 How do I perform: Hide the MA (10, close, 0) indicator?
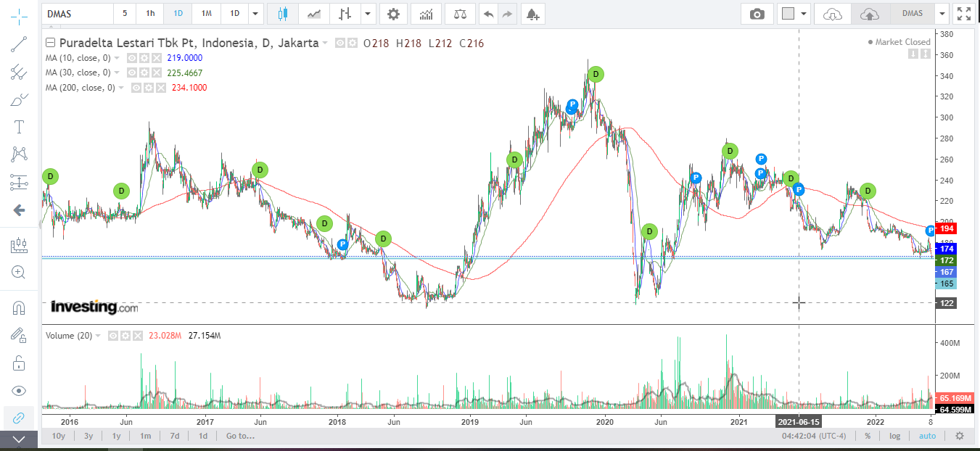click(x=131, y=57)
